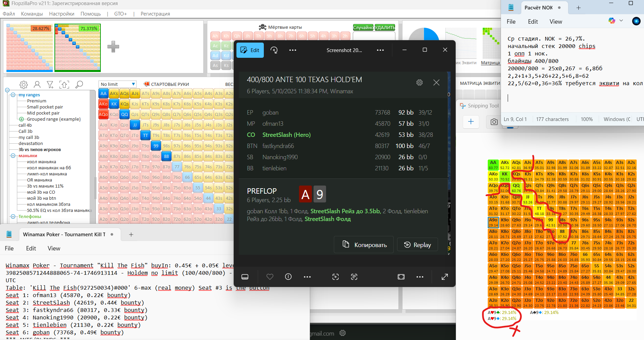Click the share/export icon above the ranges tree
Screen dimensions: 644x340
[64, 84]
